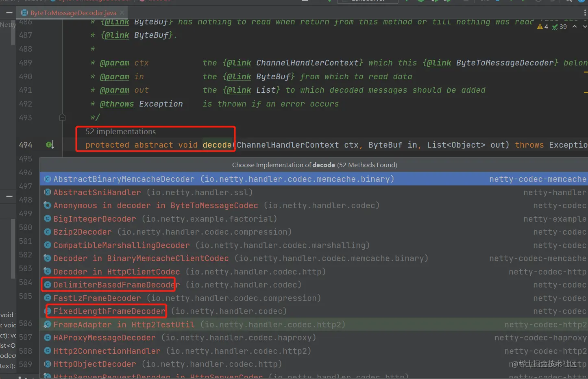This screenshot has width=588, height=379.
Task: Click line number 494 in the gutter
Action: point(26,145)
